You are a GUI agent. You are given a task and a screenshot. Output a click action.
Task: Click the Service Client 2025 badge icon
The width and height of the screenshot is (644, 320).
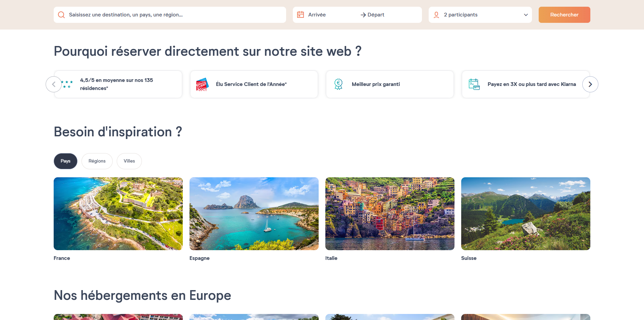(x=202, y=84)
